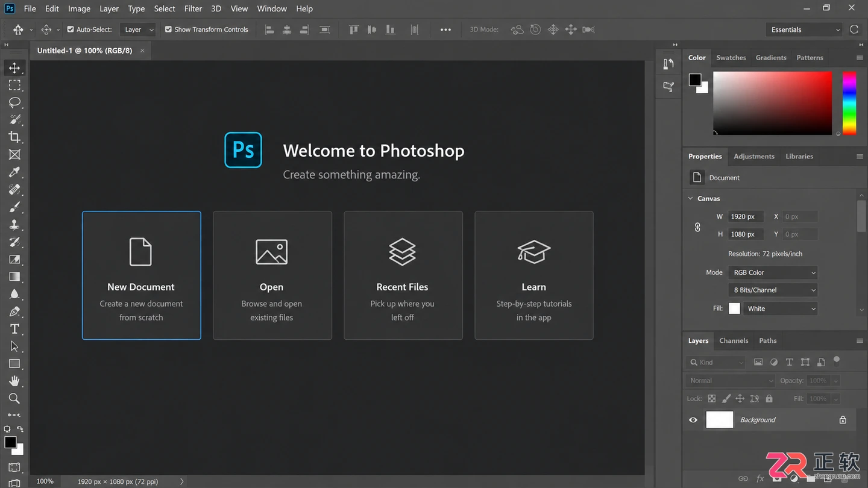Toggle the Auto-Select checkbox
868x488 pixels.
coord(71,30)
